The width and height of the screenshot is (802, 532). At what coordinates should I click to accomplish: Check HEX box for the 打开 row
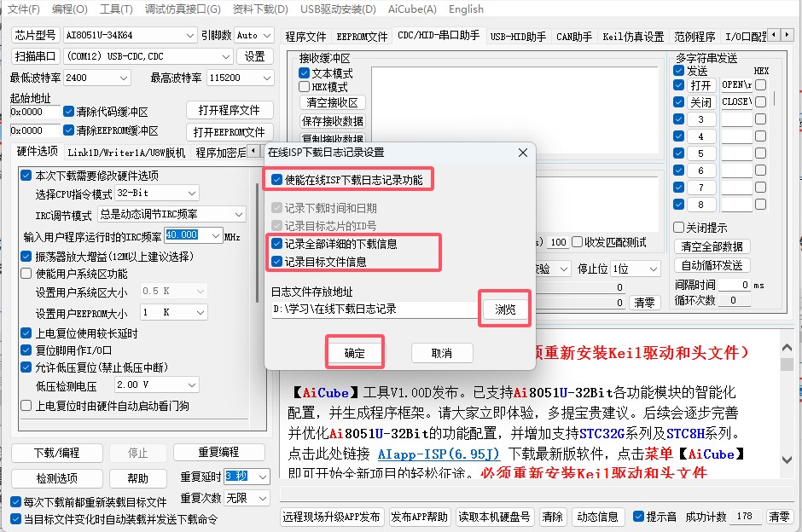(x=760, y=85)
